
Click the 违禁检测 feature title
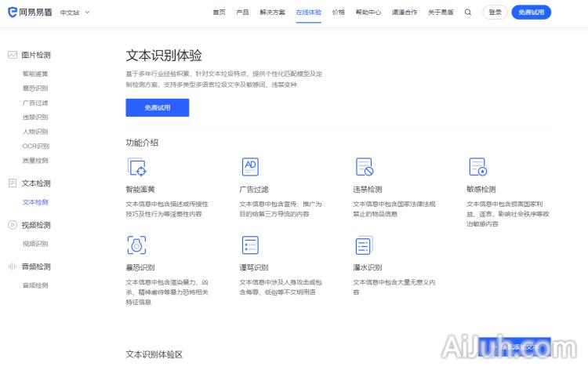pyautogui.click(x=368, y=190)
